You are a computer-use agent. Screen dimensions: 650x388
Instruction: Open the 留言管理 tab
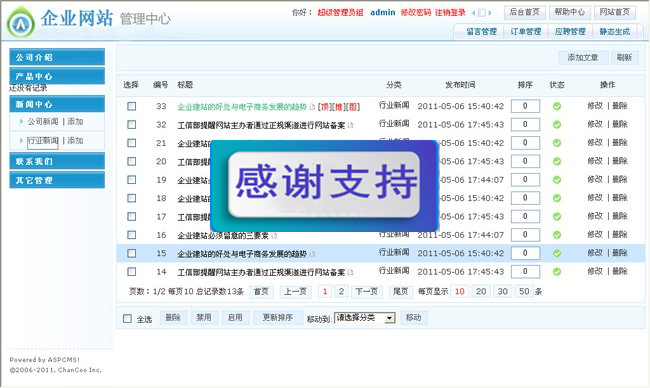[x=481, y=32]
